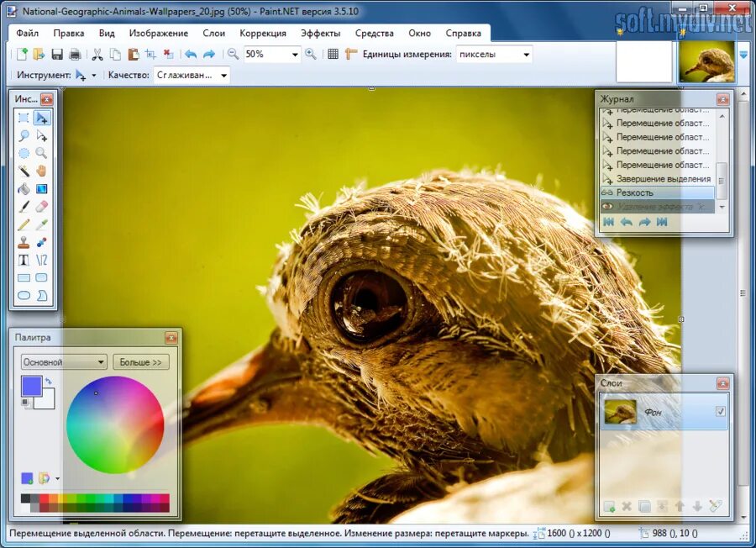Select the Recolor tool
756x548 pixels.
coord(41,242)
